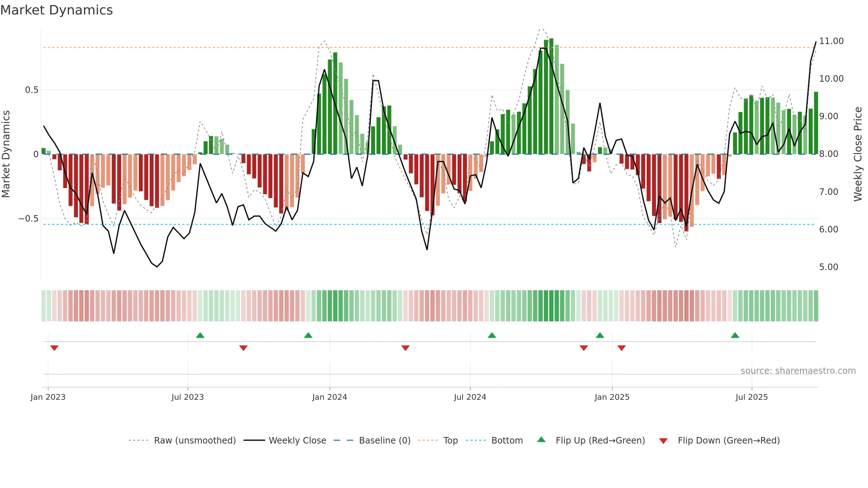Screen dimensions: 868x488
Task: Toggle the Top legend entry
Action: pos(438,440)
